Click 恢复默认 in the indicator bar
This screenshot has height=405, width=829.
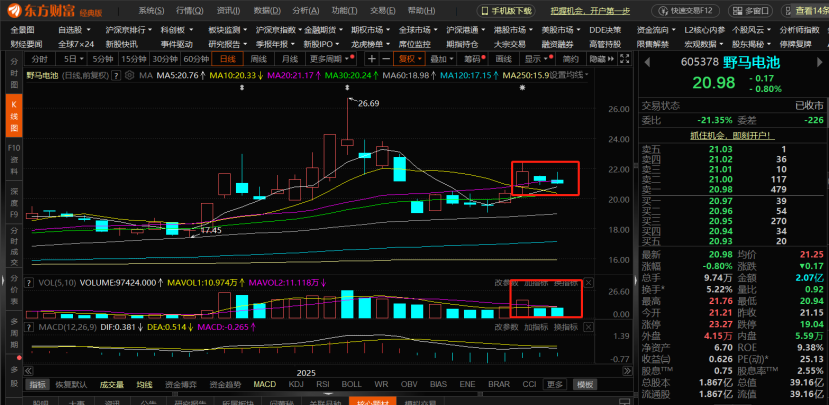[x=71, y=384]
